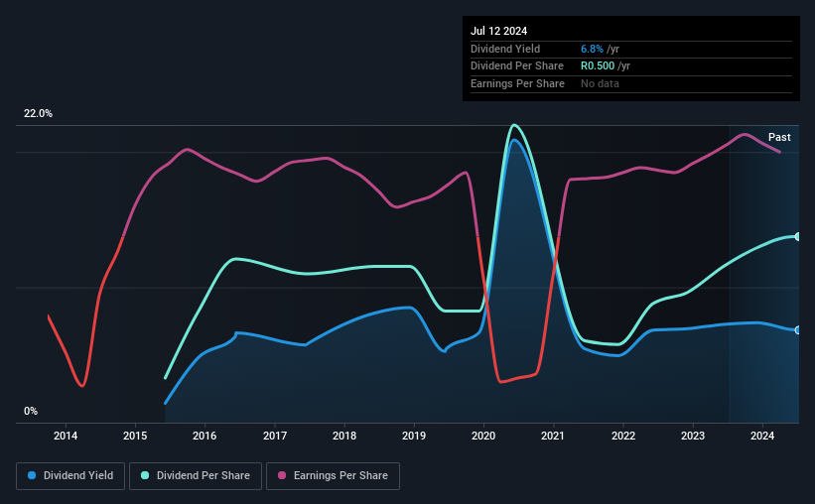Click the tooltip Earnings Per Share row label
The image size is (815, 504).
coord(518,83)
